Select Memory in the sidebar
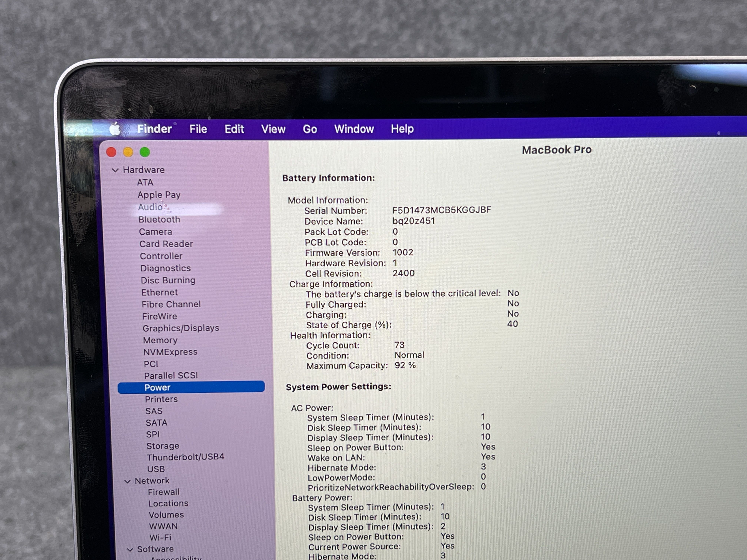 [160, 340]
